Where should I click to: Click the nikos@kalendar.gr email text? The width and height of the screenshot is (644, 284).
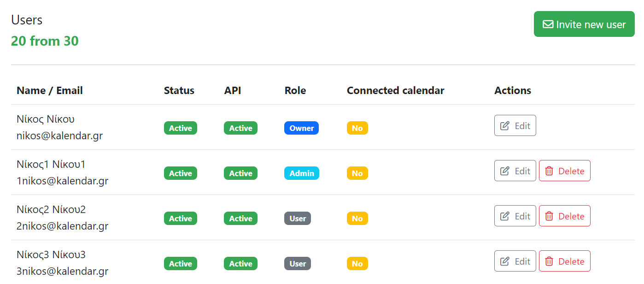[x=59, y=136]
